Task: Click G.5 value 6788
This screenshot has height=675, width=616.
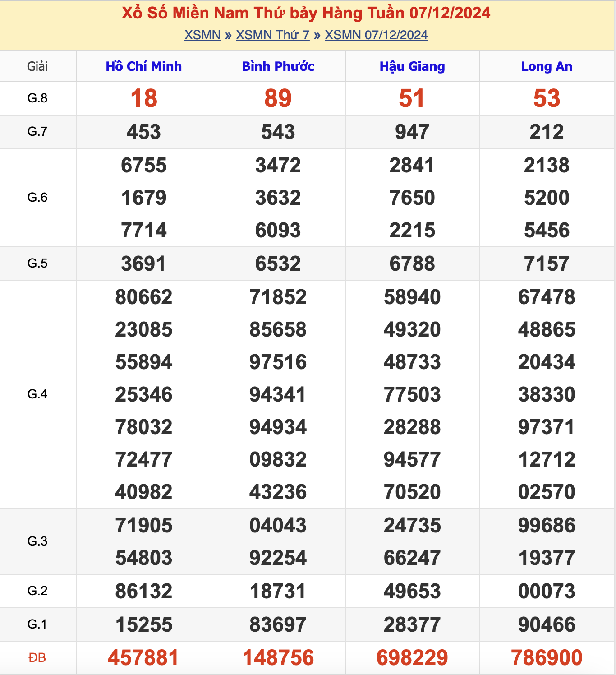Action: 412,264
